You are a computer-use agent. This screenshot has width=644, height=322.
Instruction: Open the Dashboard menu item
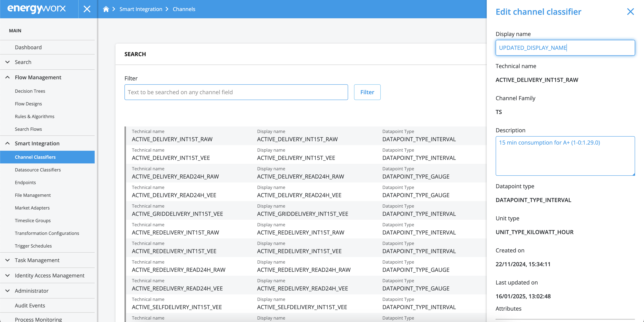[x=28, y=47]
